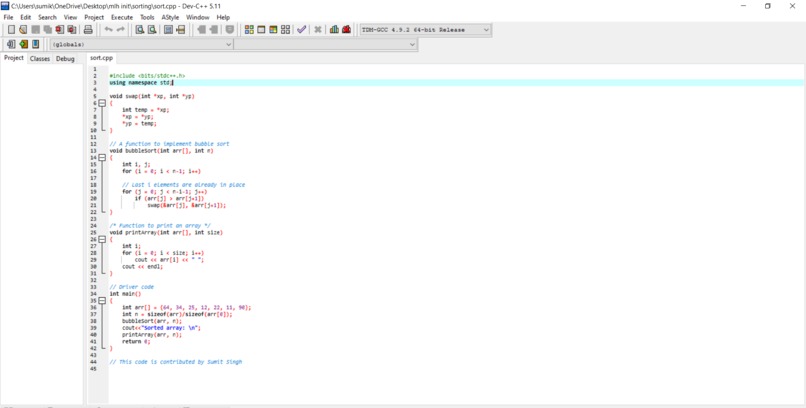This screenshot has width=806, height=408.
Task: Open Profile analysis bar chart icon
Action: (334, 30)
